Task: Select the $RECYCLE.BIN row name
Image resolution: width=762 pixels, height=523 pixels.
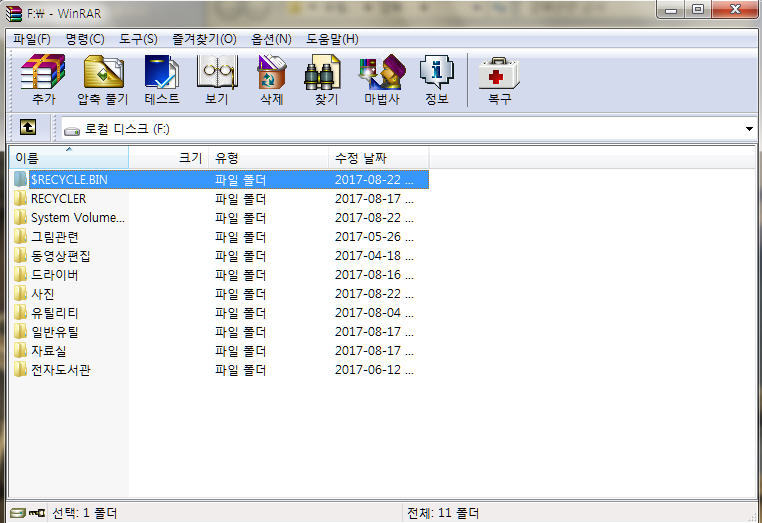Action: pyautogui.click(x=69, y=180)
